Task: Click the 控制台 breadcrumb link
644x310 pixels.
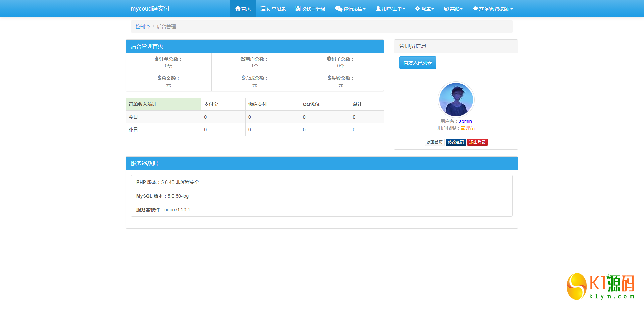Action: [x=142, y=27]
